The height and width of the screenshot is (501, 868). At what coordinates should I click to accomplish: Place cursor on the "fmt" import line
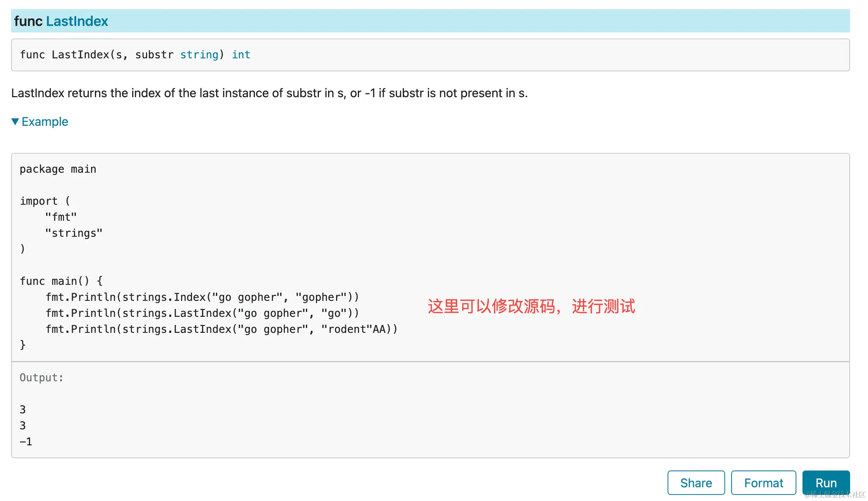click(61, 217)
